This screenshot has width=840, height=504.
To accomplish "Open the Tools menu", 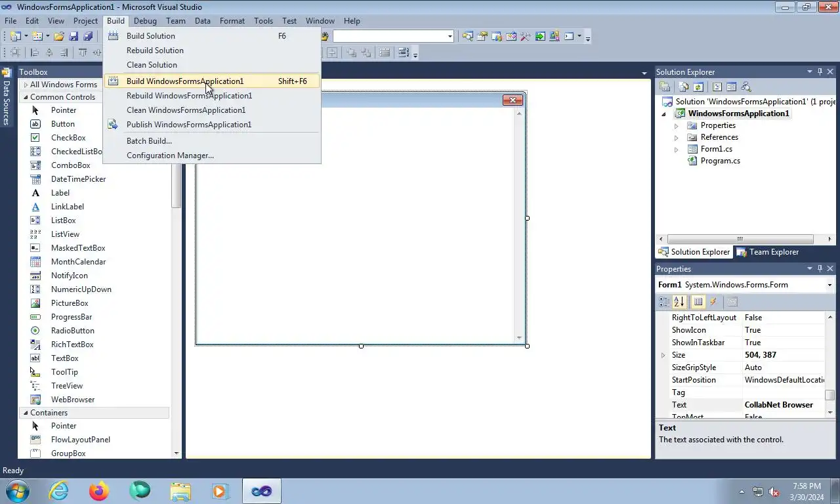I will click(x=263, y=21).
